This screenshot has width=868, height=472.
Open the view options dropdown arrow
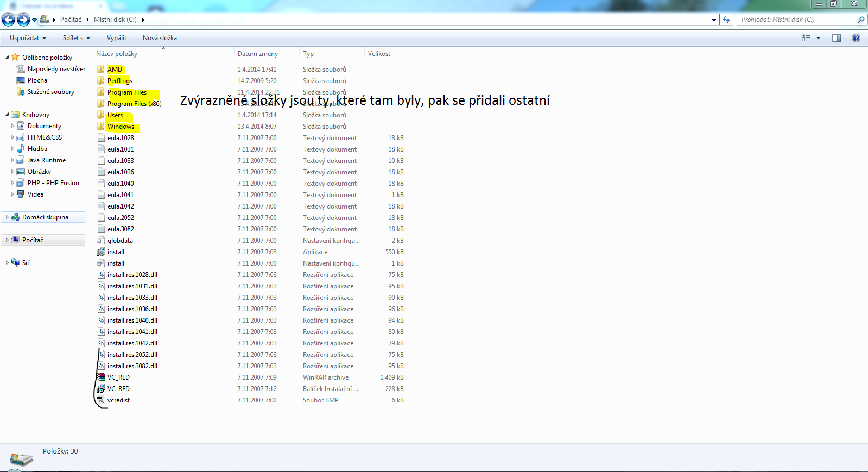818,38
